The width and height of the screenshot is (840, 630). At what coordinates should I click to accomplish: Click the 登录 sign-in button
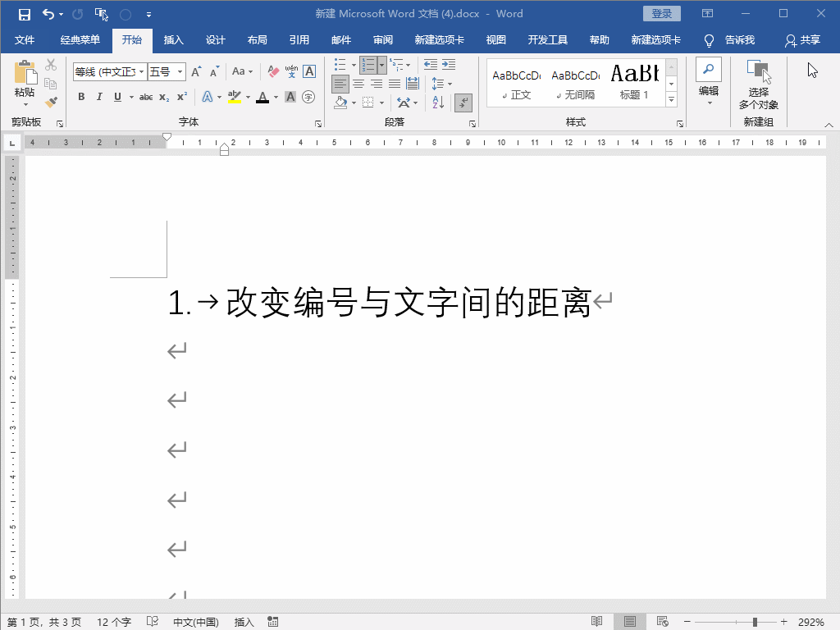pos(661,13)
